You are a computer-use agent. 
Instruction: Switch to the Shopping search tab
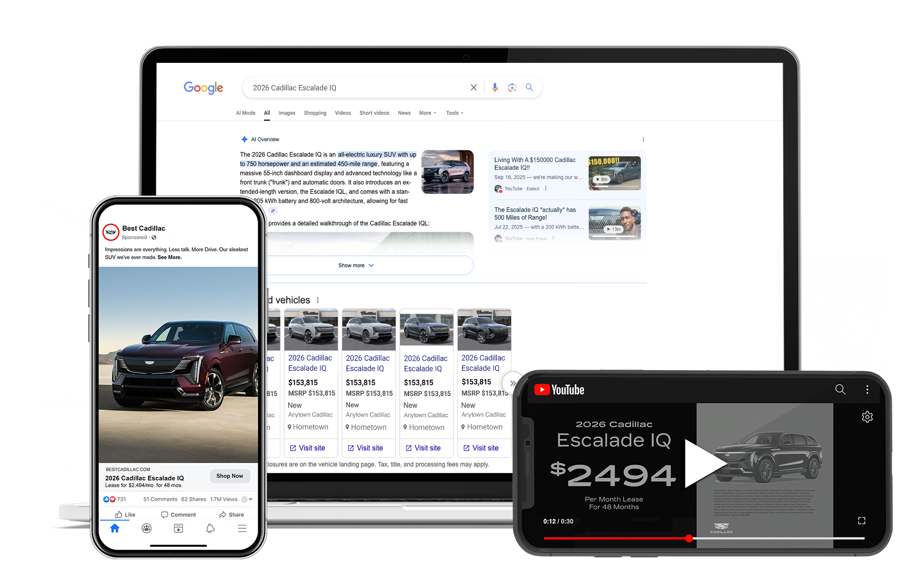coord(315,113)
